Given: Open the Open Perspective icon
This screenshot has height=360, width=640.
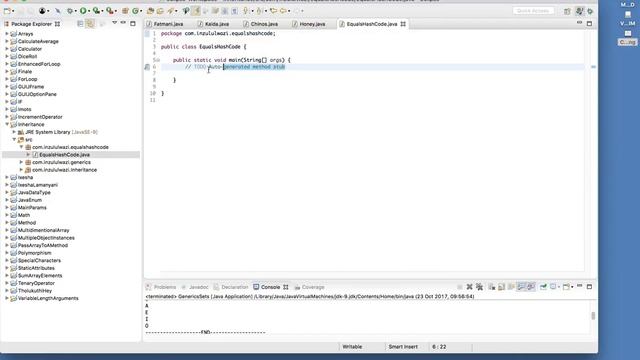Looking at the screenshot, I should click(x=567, y=11).
